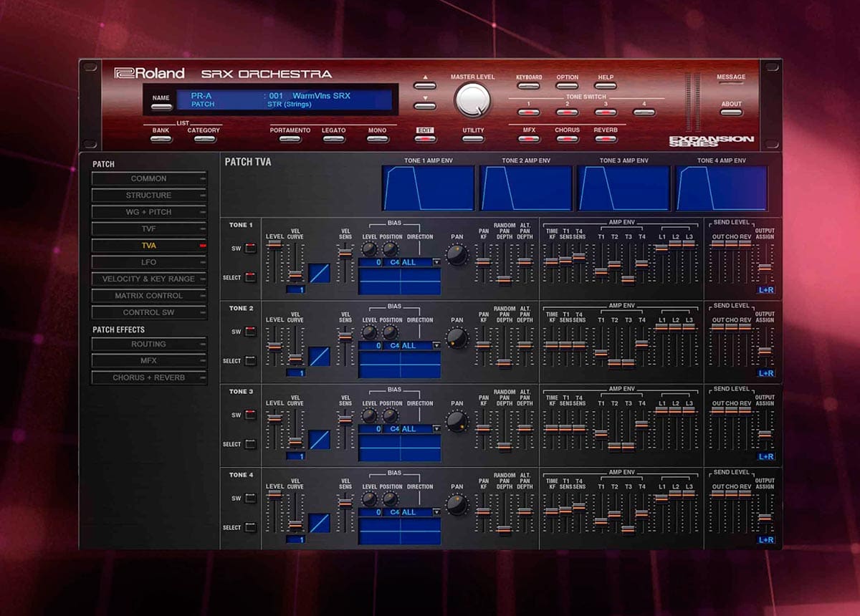Viewport: 860px width, 616px height.
Task: Click Tone 1 Level slider handle
Action: [274, 244]
